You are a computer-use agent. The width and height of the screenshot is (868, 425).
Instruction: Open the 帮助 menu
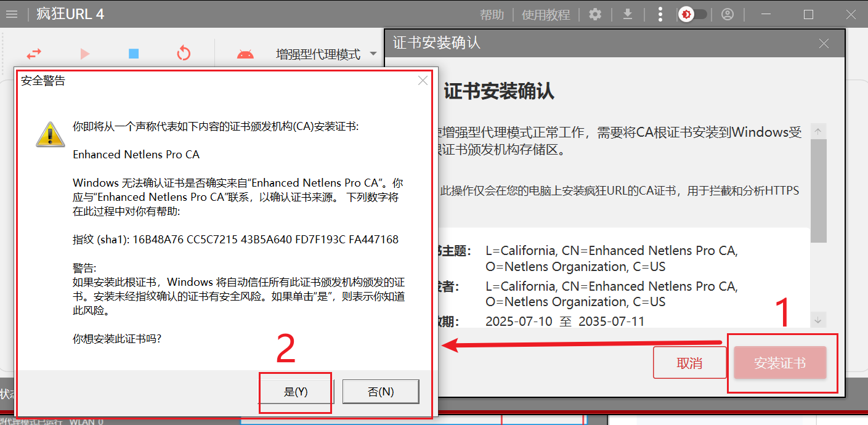pyautogui.click(x=492, y=15)
